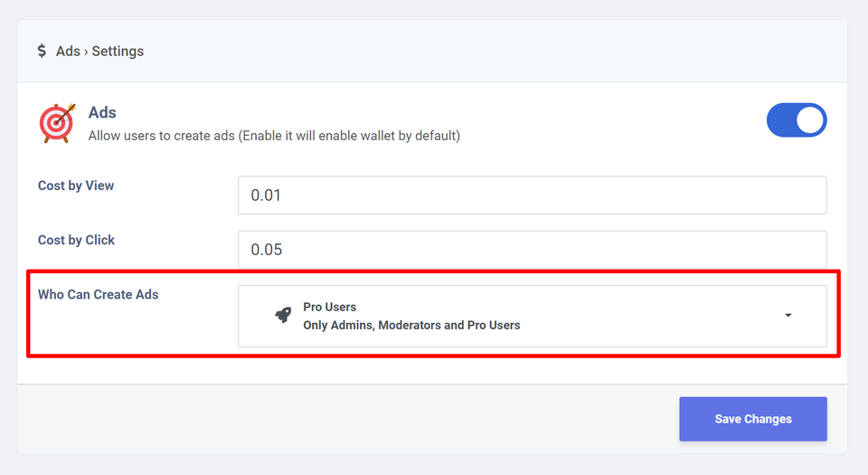Select the Pro Users option text
The image size is (868, 475).
(329, 307)
